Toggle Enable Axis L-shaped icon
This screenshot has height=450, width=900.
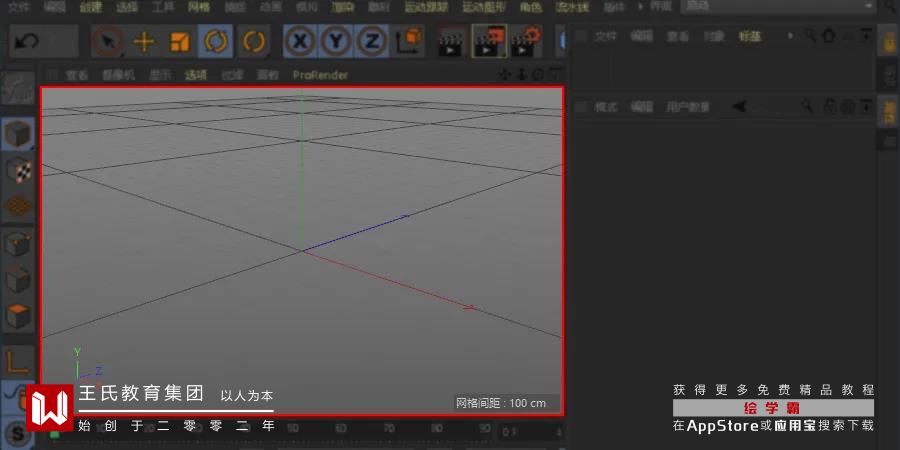19,363
